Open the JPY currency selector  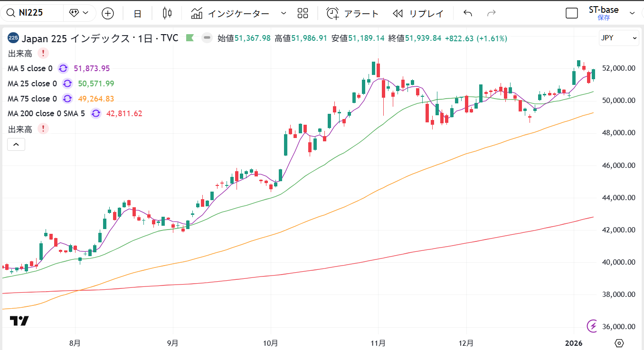(x=619, y=38)
